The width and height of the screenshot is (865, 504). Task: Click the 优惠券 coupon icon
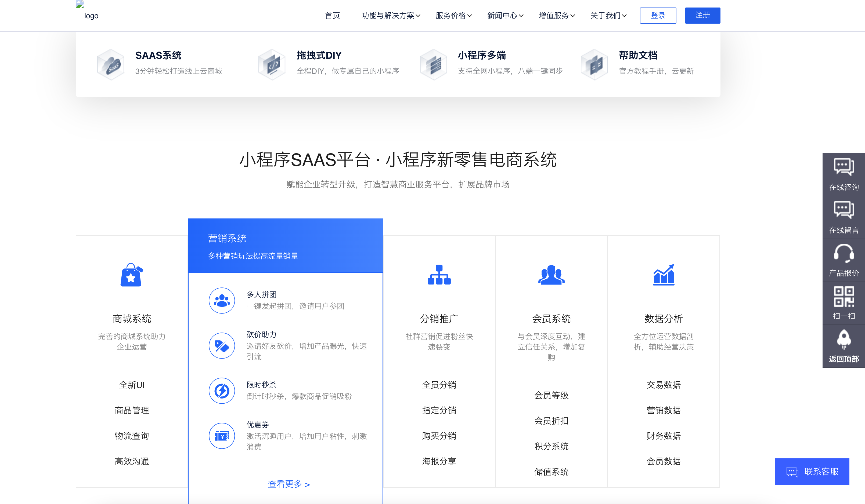222,436
